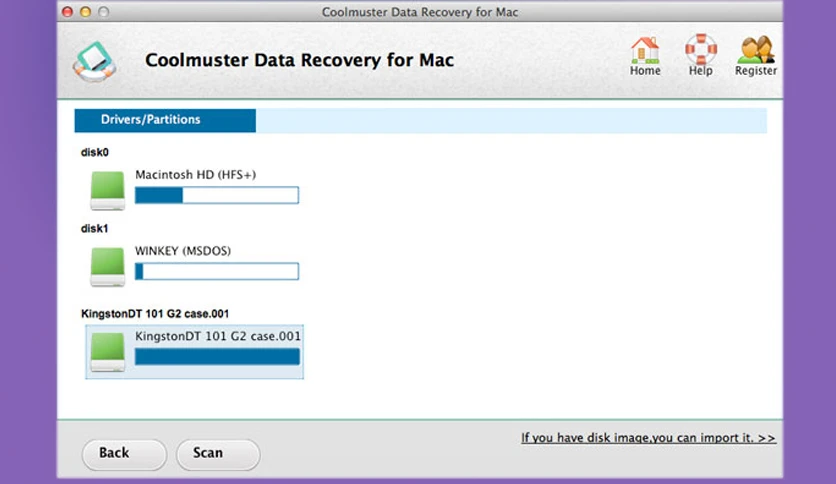
Task: Close the window with the red button
Action: click(x=67, y=12)
